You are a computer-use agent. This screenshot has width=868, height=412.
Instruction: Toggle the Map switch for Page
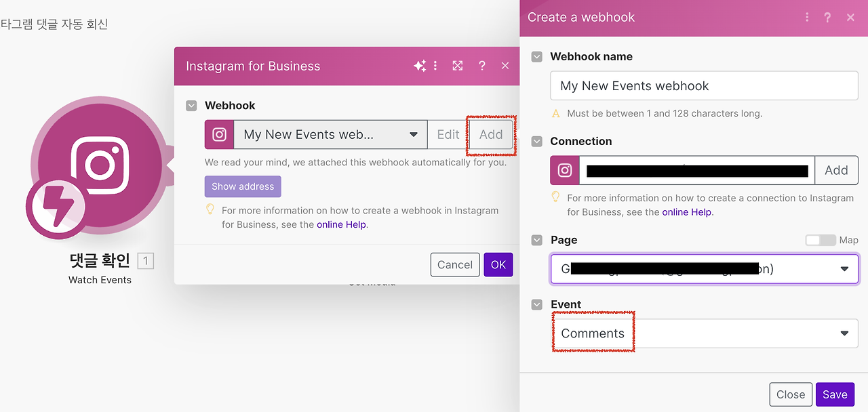tap(821, 241)
